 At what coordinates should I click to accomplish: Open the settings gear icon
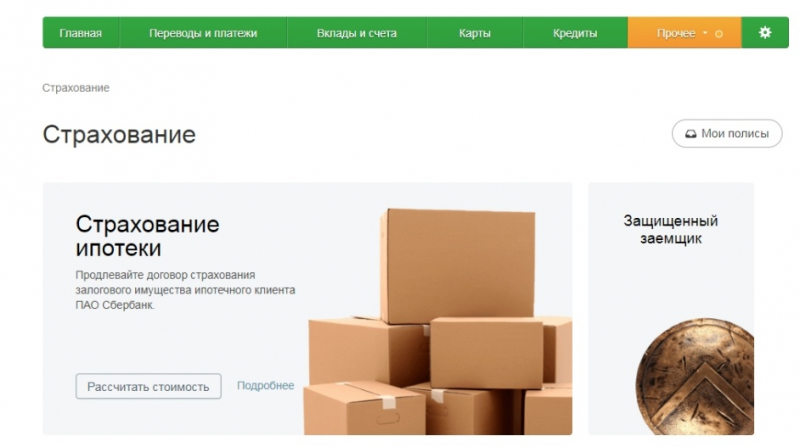765,33
